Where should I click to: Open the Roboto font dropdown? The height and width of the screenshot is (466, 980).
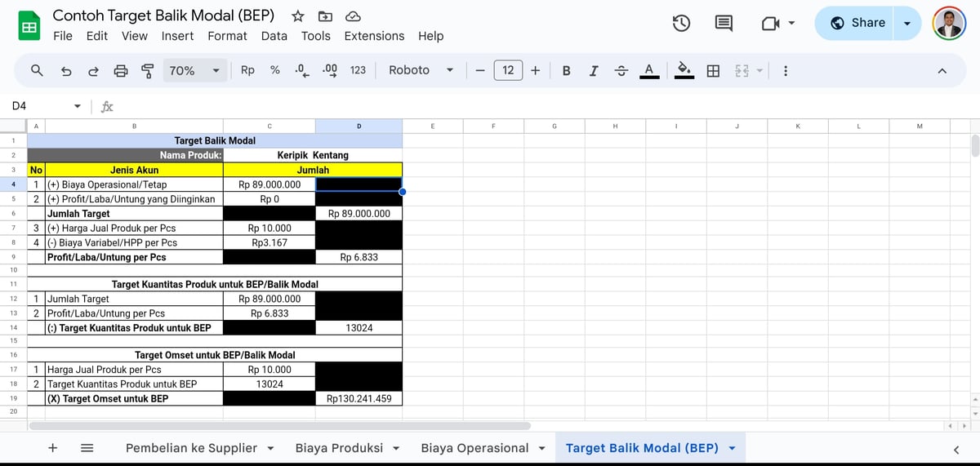(x=421, y=70)
